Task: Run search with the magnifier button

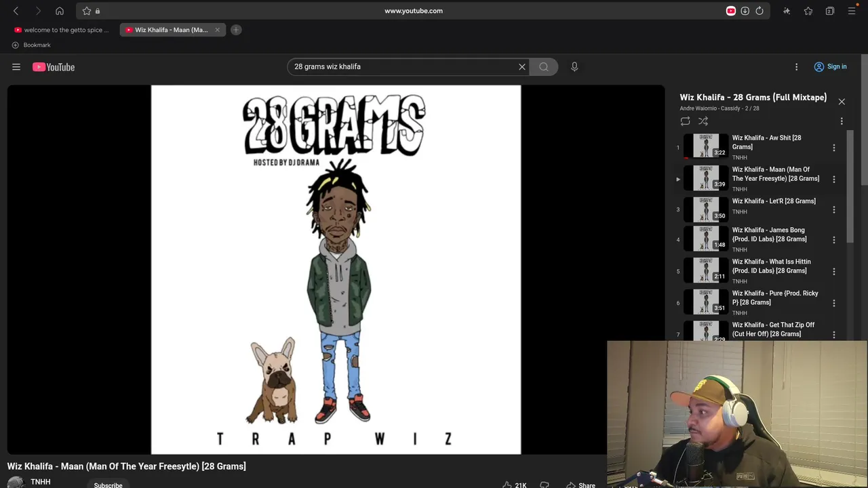Action: coord(544,66)
